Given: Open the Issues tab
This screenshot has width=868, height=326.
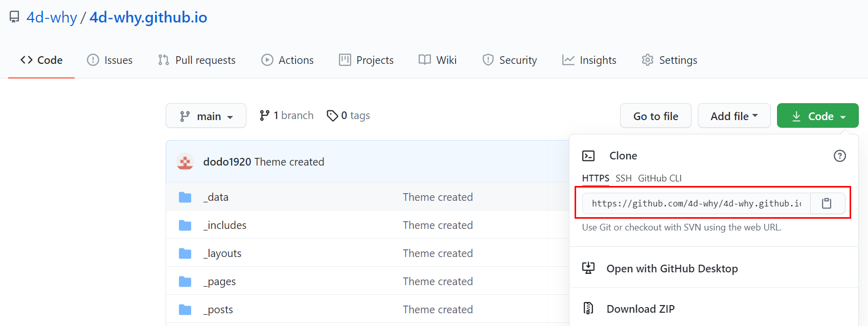Looking at the screenshot, I should point(109,60).
